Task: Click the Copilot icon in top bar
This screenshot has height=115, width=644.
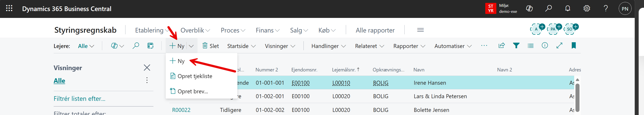Action: (529, 8)
